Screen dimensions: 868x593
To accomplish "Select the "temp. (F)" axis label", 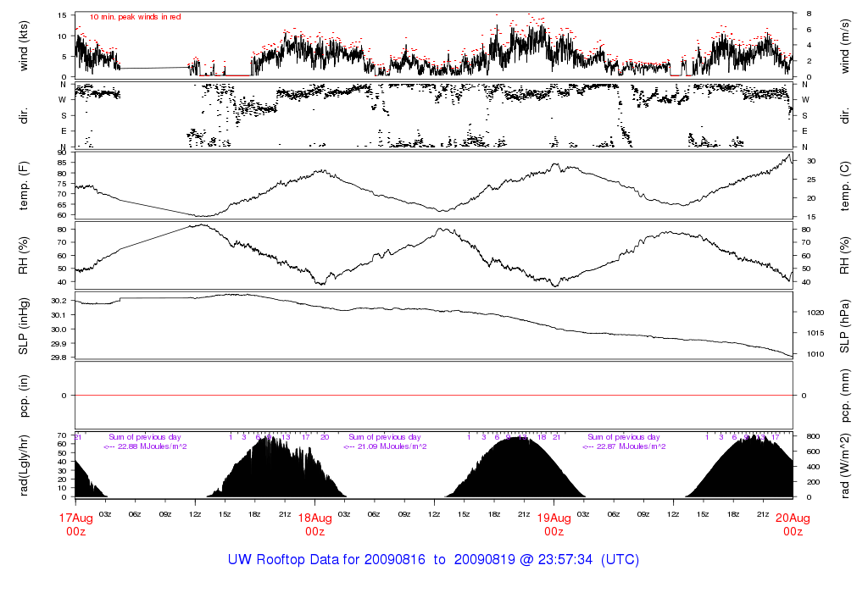I will click(x=24, y=186).
